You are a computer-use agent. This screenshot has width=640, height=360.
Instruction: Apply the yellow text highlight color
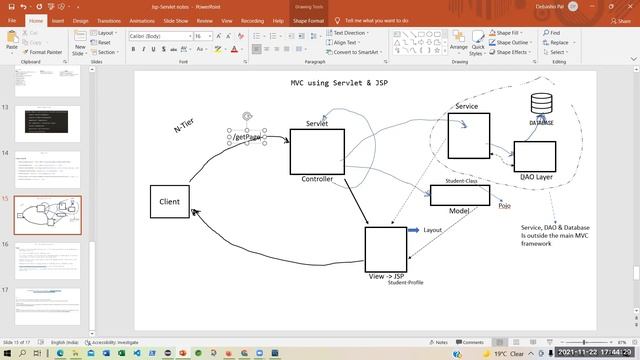[x=218, y=49]
